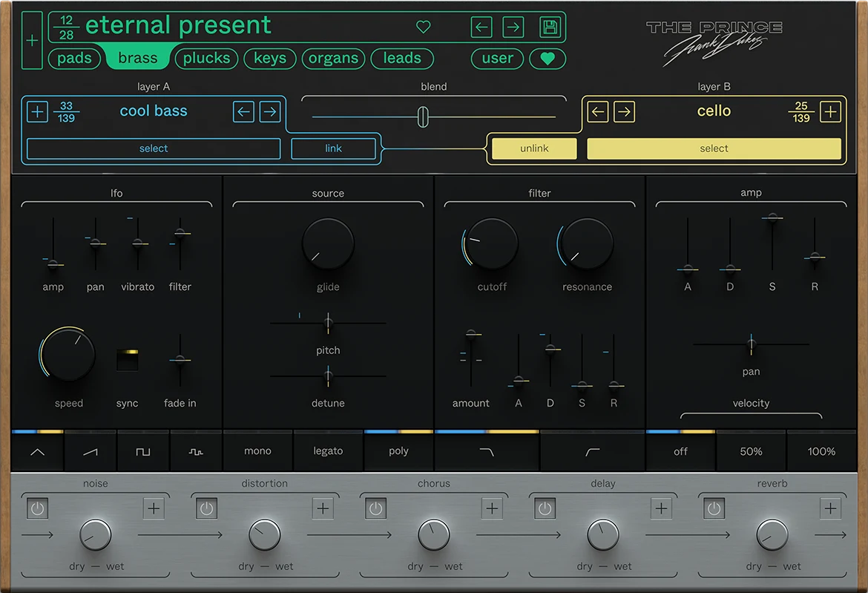Toggle the noise effect power button
Screen dimensions: 868x593
38,508
